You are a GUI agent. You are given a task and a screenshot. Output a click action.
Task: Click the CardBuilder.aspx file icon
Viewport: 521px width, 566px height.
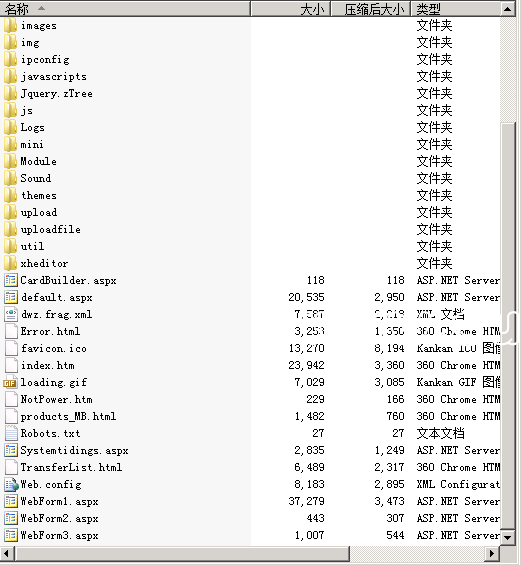click(x=11, y=280)
